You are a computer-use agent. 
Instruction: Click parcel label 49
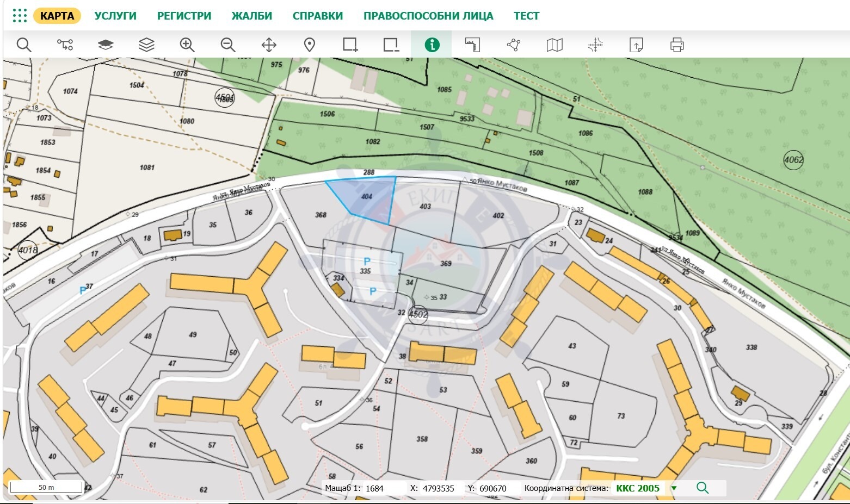(x=193, y=334)
